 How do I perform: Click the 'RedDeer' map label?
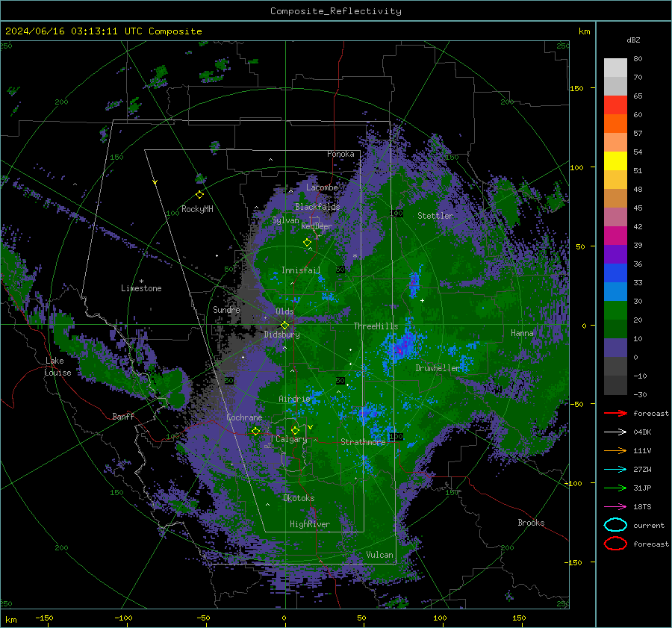[x=317, y=226]
